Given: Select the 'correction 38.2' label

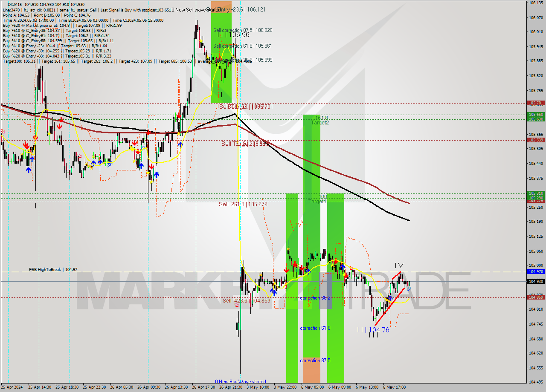Looking at the screenshot, I should coord(315,298).
